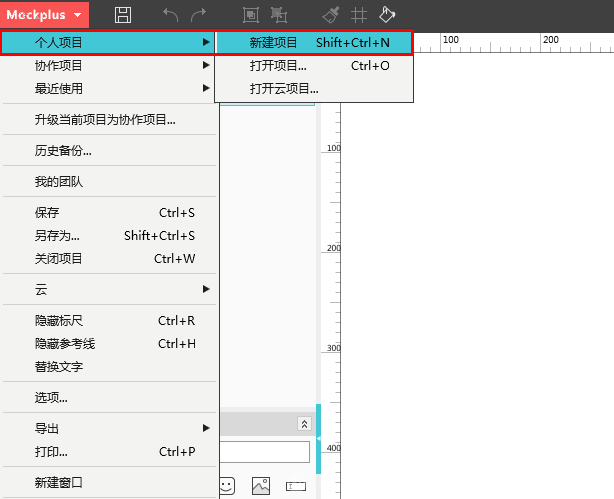This screenshot has height=499, width=614.
Task: Collapse panel with double chevron button
Action: click(304, 424)
